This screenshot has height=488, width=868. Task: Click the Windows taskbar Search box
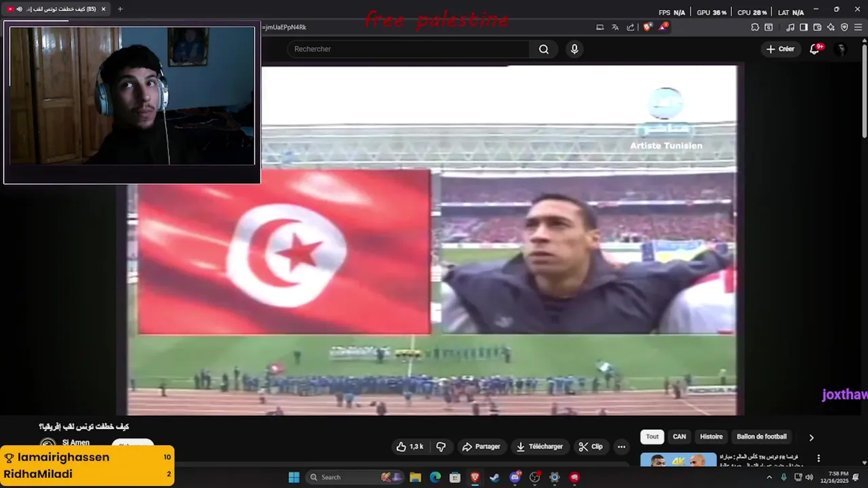tap(354, 477)
